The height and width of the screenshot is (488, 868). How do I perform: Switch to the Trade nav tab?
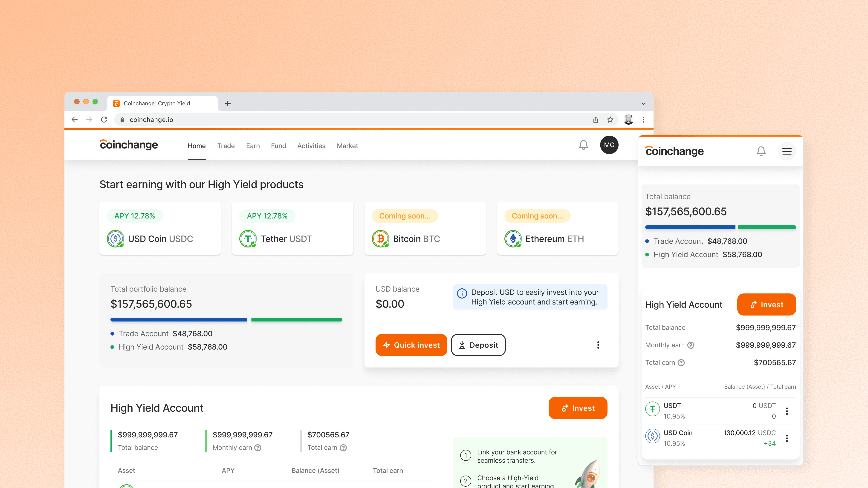tap(226, 146)
